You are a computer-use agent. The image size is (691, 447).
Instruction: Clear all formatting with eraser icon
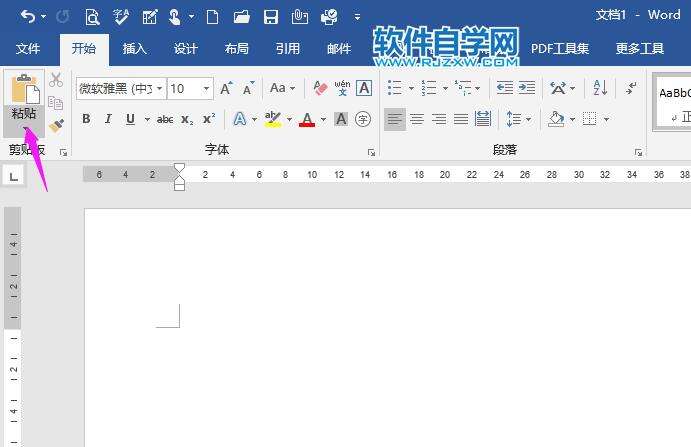tap(320, 88)
